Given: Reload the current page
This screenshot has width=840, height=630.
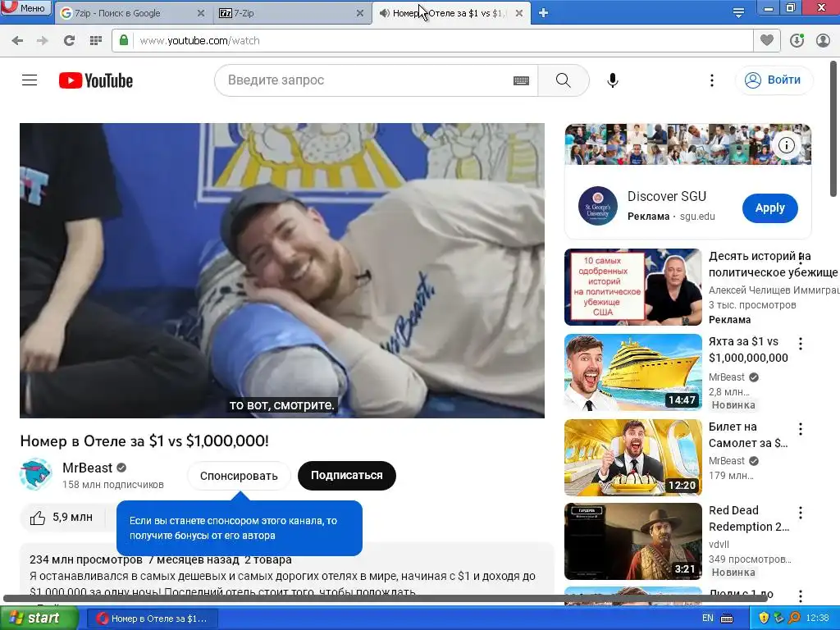Looking at the screenshot, I should [69, 41].
